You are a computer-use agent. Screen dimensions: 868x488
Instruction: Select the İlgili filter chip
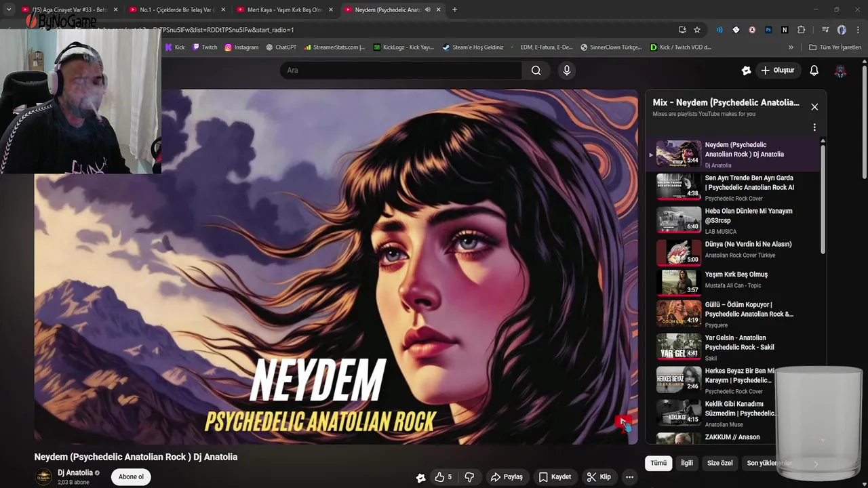coord(687,463)
